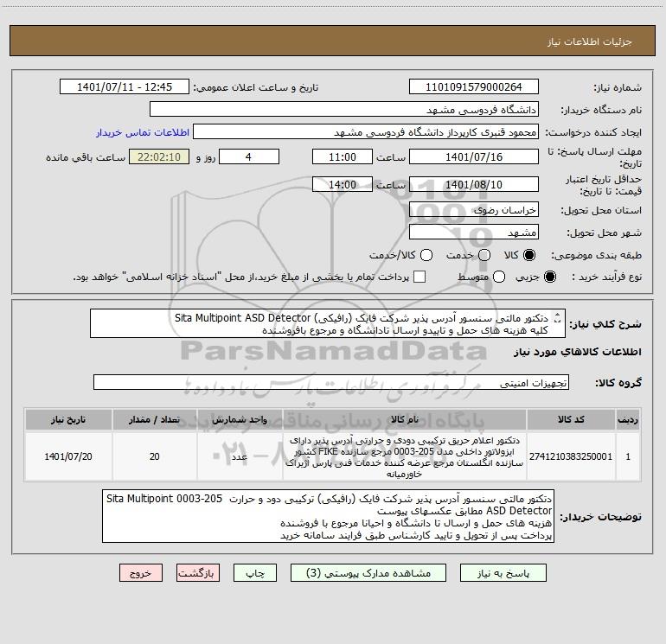Click the 'نام کالا' column header

[x=405, y=419]
